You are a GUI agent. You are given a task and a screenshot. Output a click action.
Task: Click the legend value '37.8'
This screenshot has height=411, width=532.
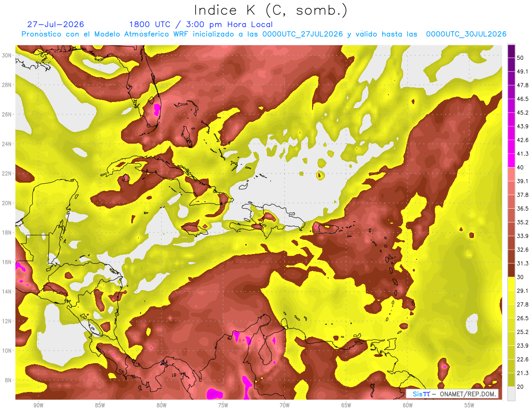[x=523, y=195]
